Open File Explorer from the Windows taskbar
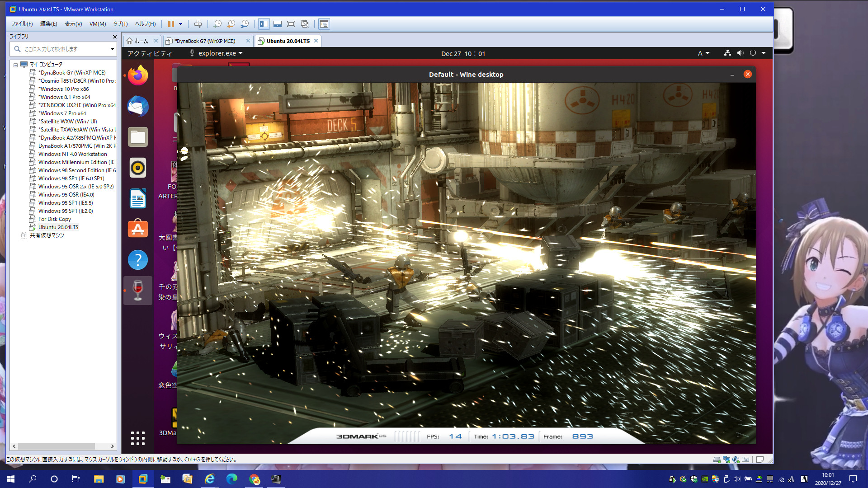This screenshot has width=868, height=488. (99, 479)
